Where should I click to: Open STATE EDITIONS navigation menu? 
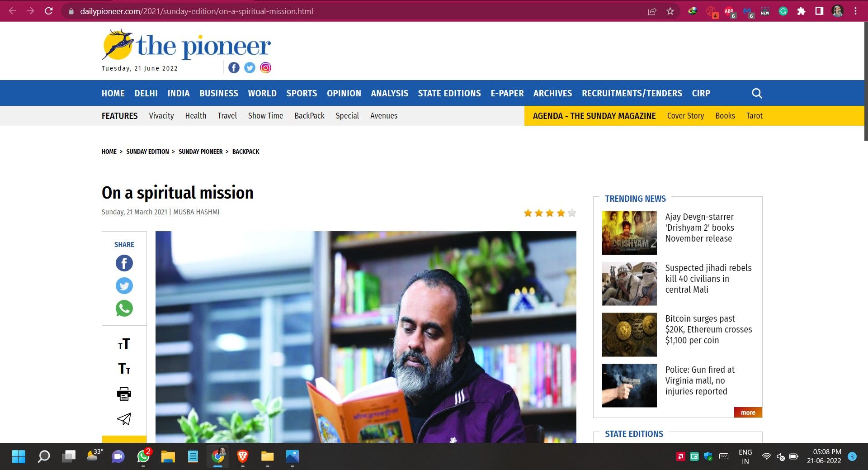pos(449,93)
